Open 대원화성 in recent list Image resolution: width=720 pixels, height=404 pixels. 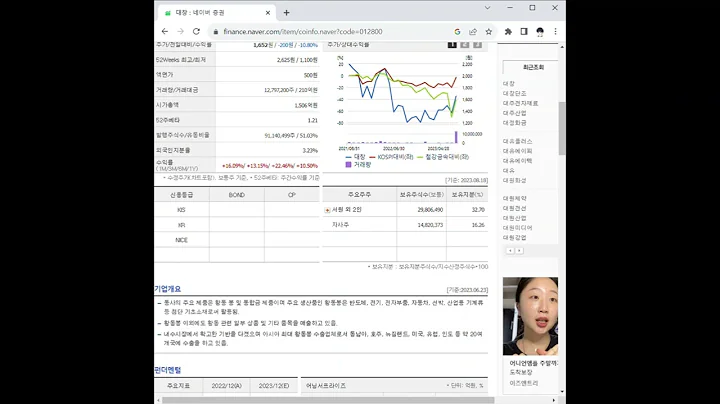pyautogui.click(x=515, y=180)
